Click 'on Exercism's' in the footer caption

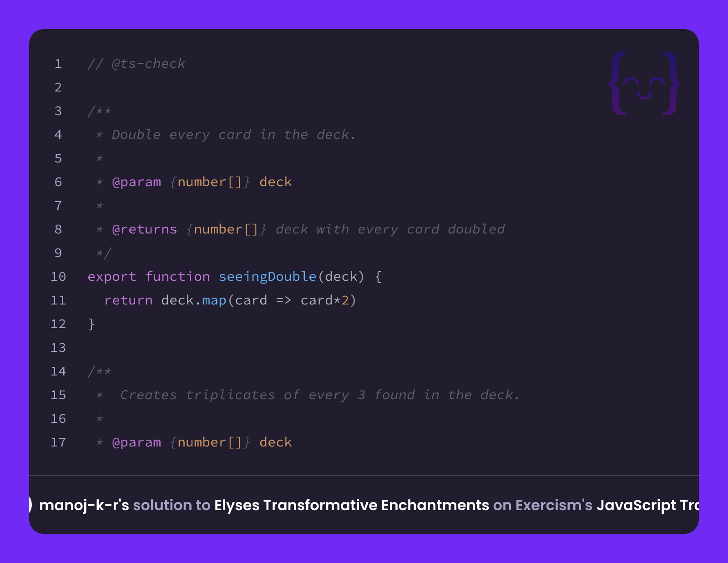click(x=543, y=505)
